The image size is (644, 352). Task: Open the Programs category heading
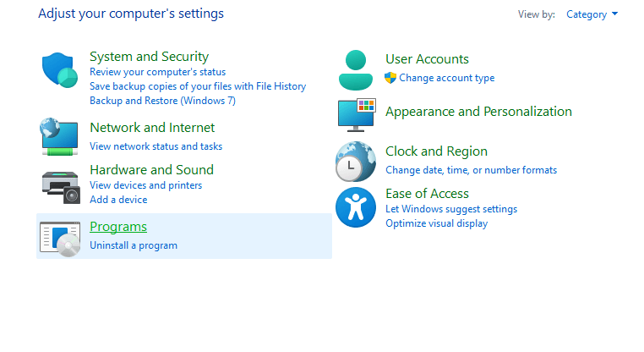click(x=118, y=227)
